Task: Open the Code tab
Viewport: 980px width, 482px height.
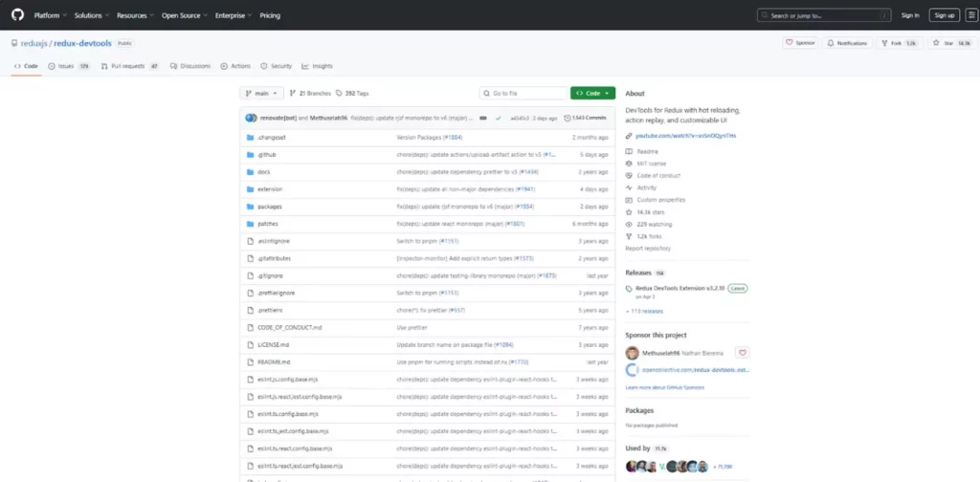Action: [x=26, y=66]
